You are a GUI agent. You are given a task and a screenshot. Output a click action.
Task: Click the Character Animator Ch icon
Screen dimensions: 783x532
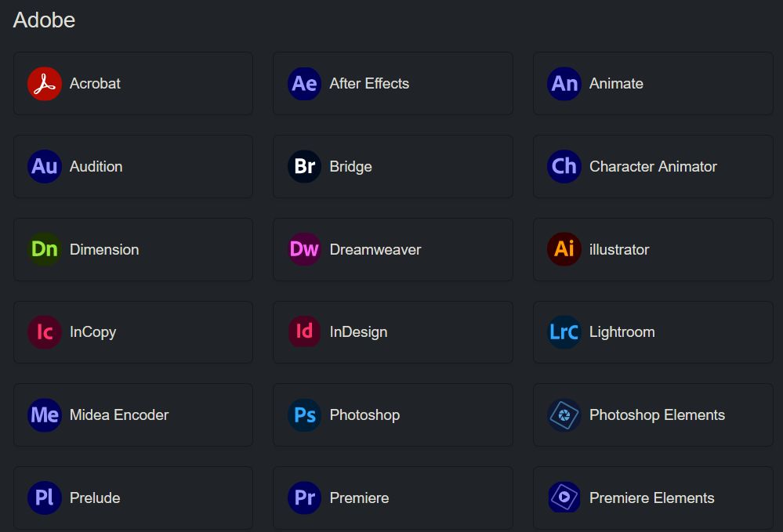click(x=564, y=167)
